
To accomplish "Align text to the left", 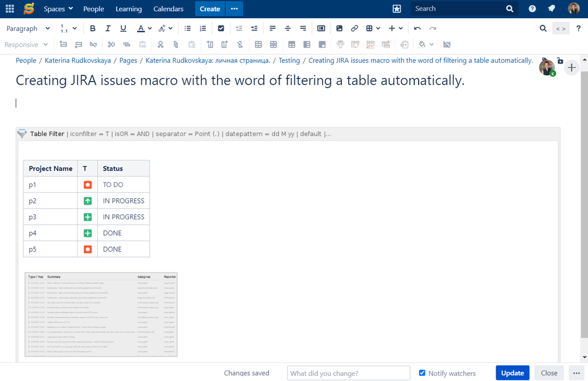I will (x=273, y=28).
